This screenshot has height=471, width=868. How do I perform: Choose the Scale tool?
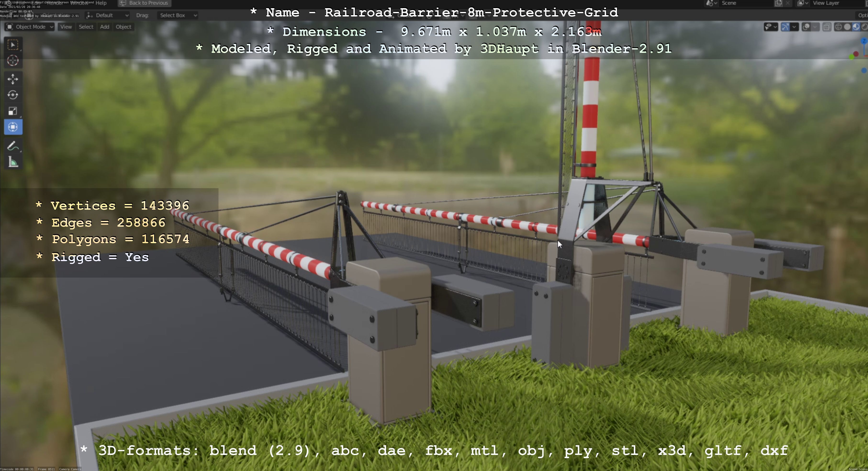click(13, 111)
